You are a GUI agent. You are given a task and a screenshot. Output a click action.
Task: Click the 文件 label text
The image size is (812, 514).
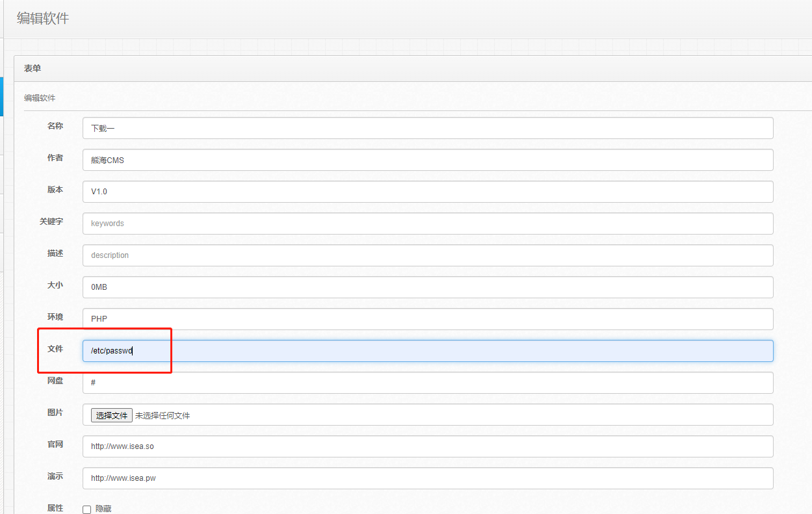55,349
